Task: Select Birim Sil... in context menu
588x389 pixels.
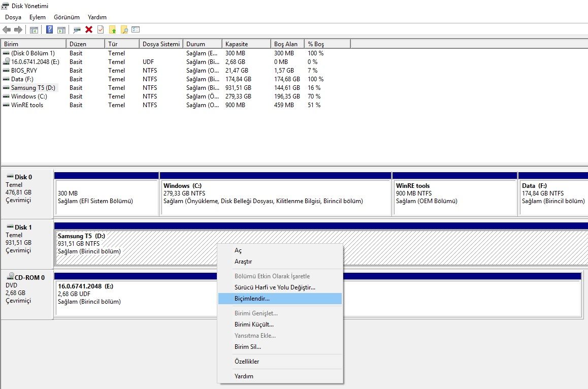Action: click(280, 347)
